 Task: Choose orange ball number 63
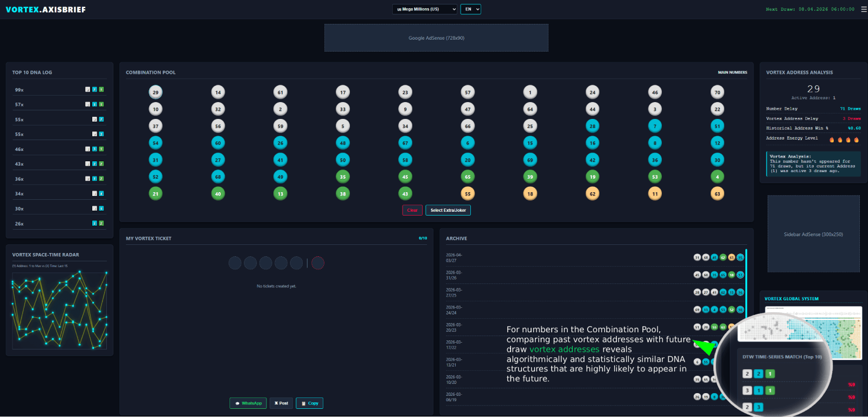717,194
